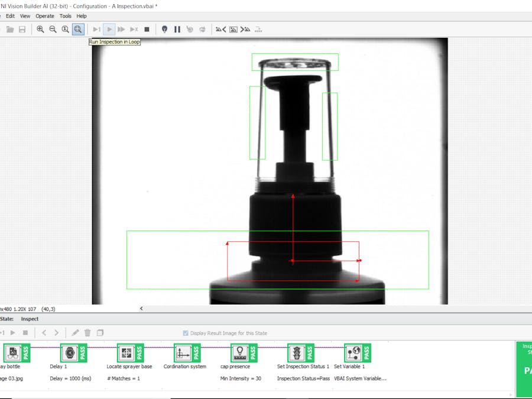Click the grayed-out icon after Pause
The height and width of the screenshot is (399, 532).
[x=190, y=30]
